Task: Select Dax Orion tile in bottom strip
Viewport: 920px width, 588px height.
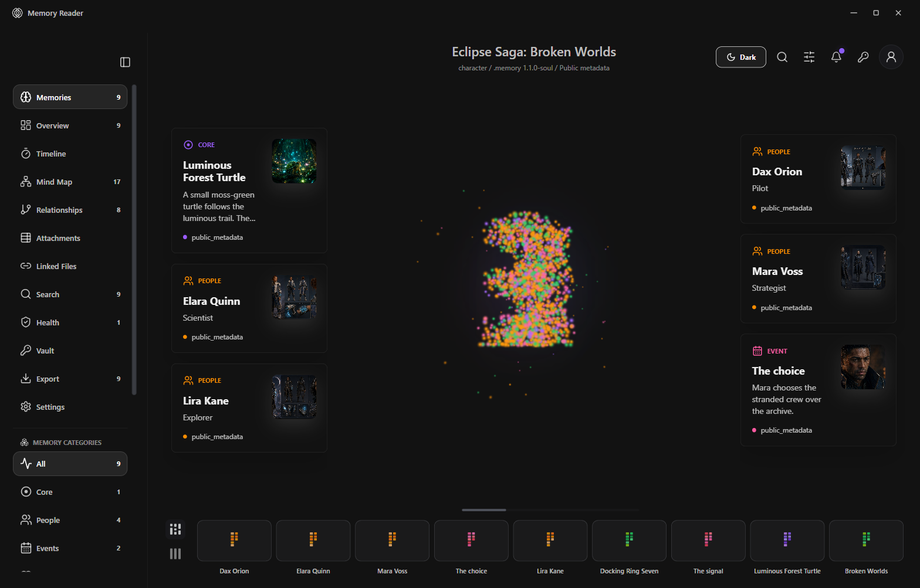Action: click(234, 541)
